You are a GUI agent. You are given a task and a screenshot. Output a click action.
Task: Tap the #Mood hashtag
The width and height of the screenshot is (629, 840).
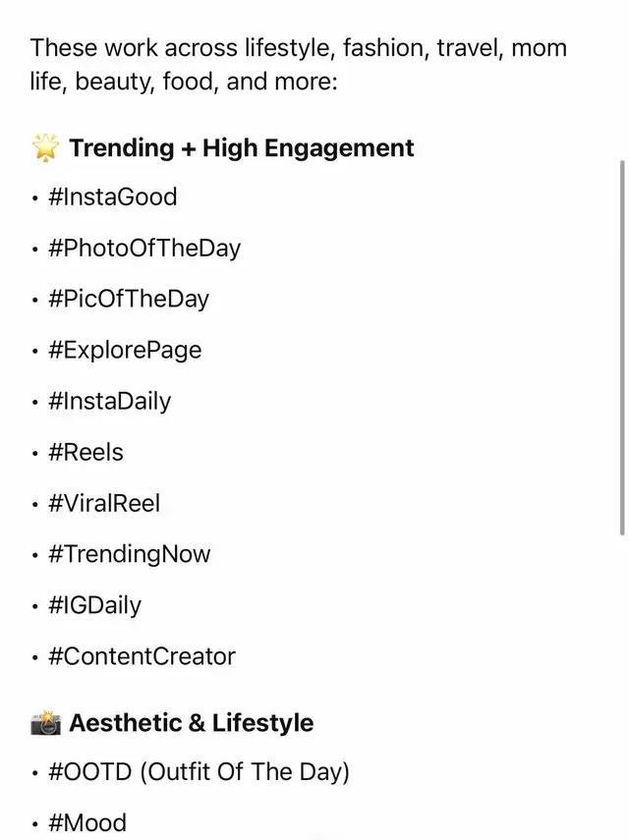coord(87,823)
